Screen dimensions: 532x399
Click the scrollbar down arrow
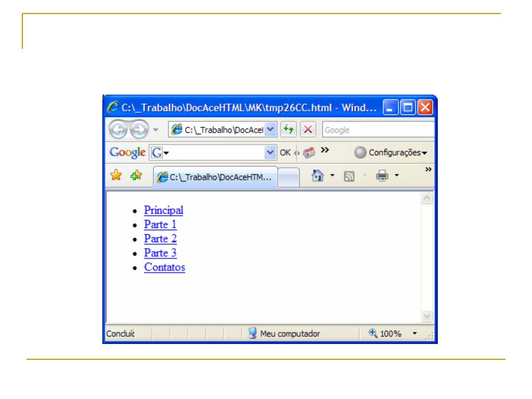[x=427, y=316]
